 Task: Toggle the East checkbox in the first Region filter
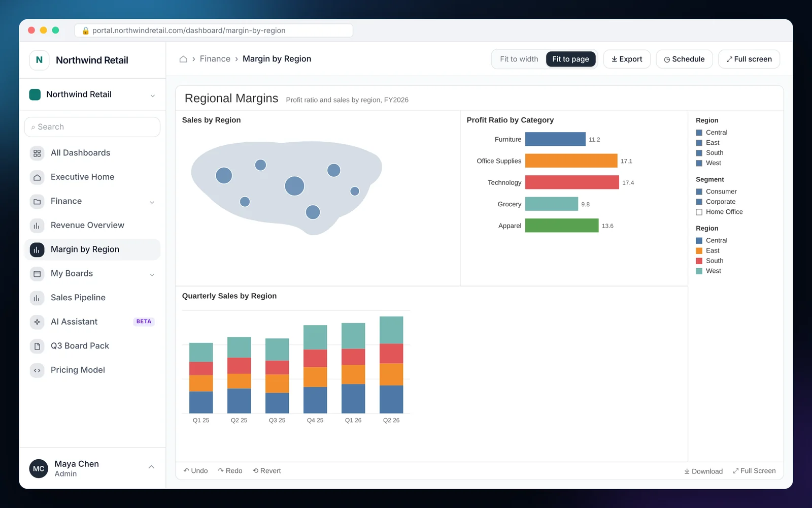coord(699,143)
